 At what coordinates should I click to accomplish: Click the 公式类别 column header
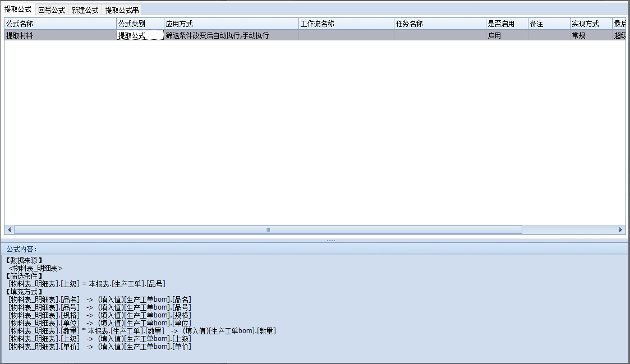(140, 24)
